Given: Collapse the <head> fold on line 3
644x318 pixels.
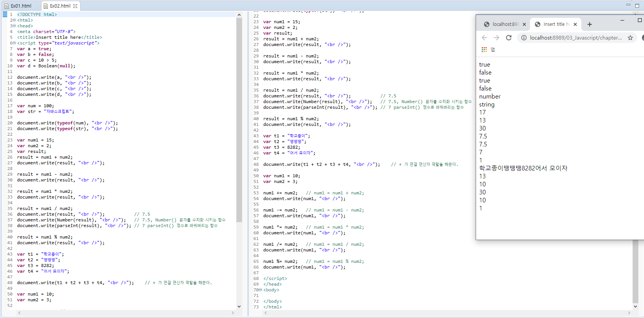Looking at the screenshot, I should pyautogui.click(x=14, y=26).
